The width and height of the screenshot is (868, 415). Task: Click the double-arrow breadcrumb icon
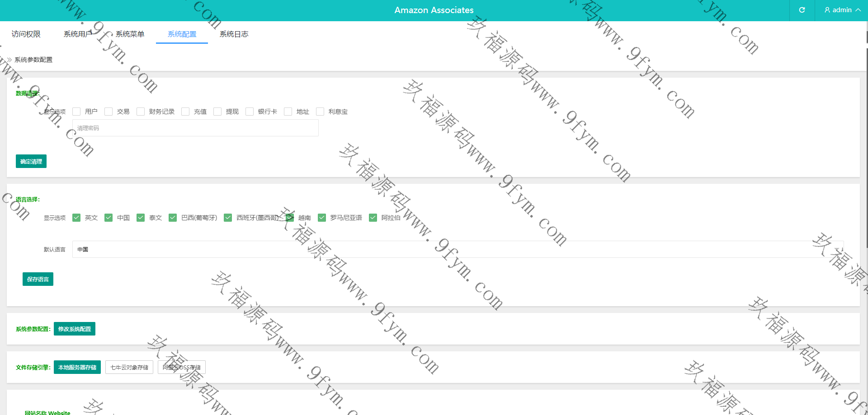click(x=9, y=60)
